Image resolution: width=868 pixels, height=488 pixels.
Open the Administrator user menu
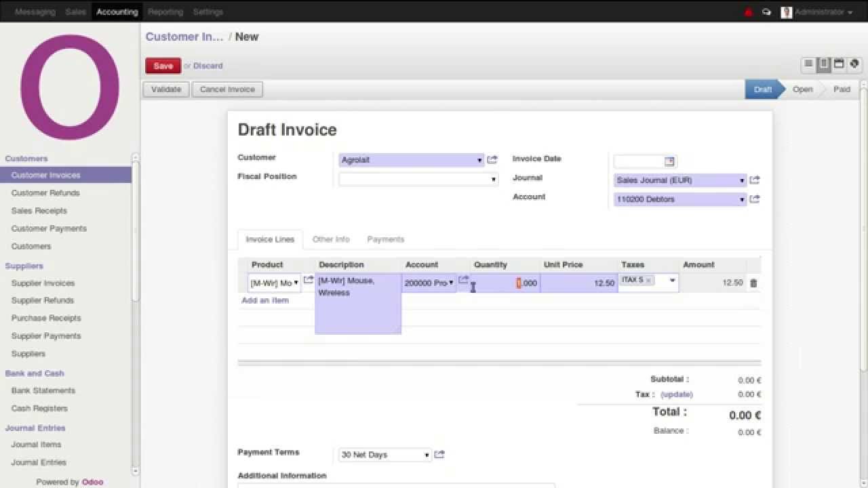pos(823,12)
